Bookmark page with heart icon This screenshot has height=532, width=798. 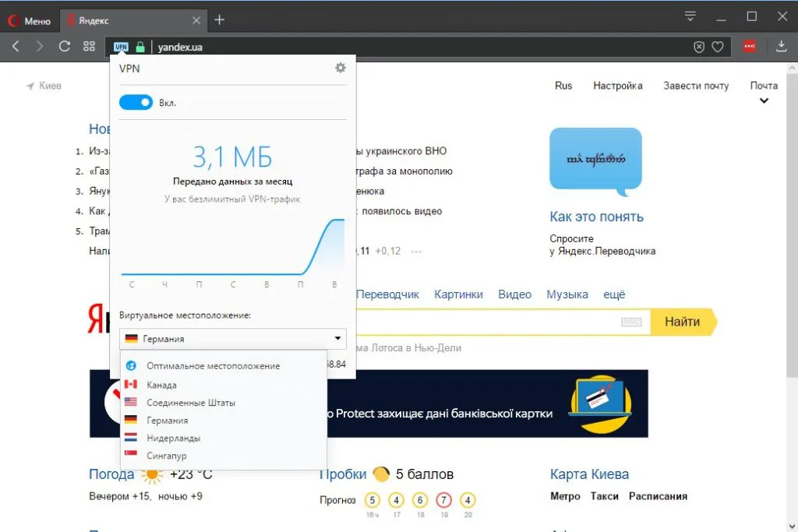[718, 47]
